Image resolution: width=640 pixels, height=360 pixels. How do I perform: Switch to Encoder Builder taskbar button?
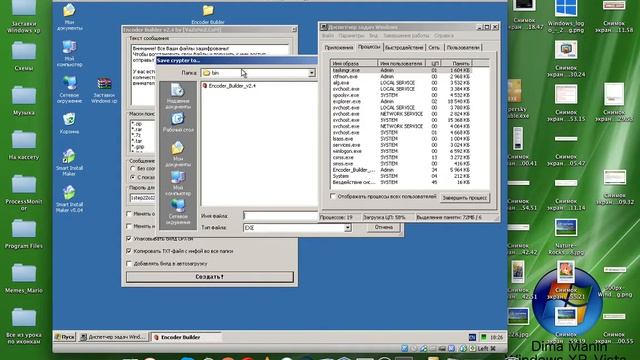tap(186, 337)
